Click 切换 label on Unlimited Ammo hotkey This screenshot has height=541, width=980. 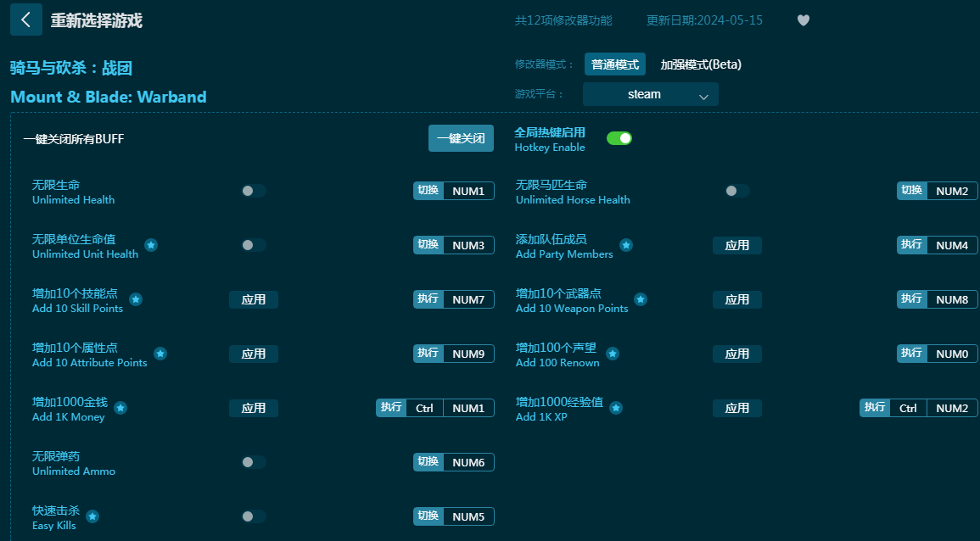pos(428,461)
